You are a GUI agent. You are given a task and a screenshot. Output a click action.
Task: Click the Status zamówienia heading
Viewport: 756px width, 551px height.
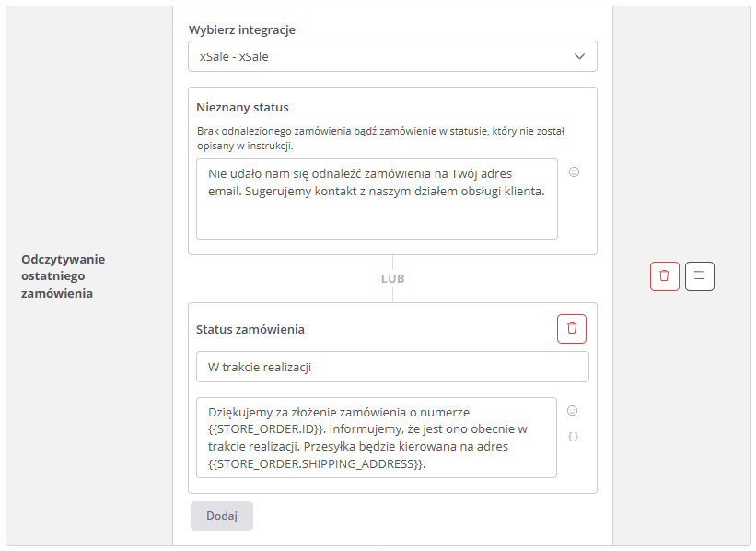pyautogui.click(x=250, y=329)
